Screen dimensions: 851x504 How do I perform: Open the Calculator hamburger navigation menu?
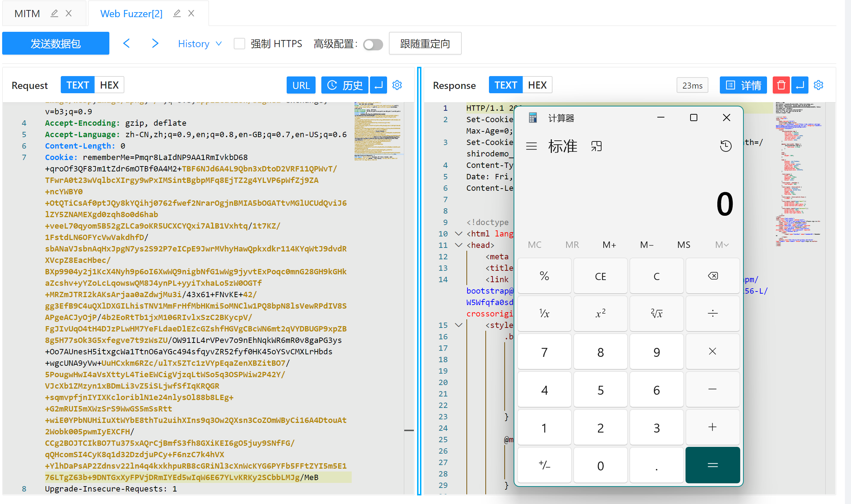[531, 146]
